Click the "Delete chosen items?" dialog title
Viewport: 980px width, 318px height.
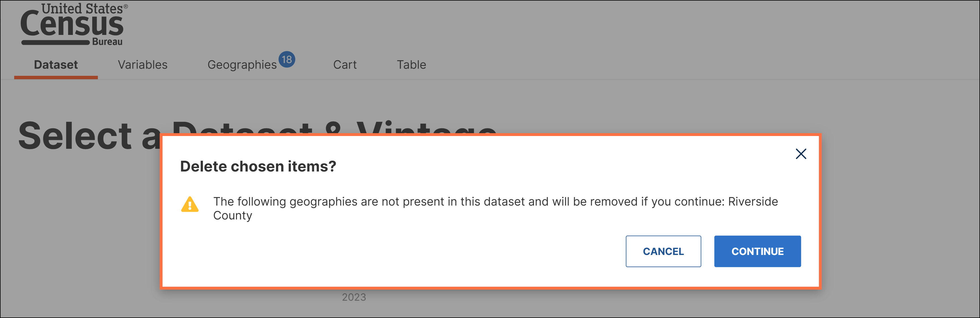point(258,166)
